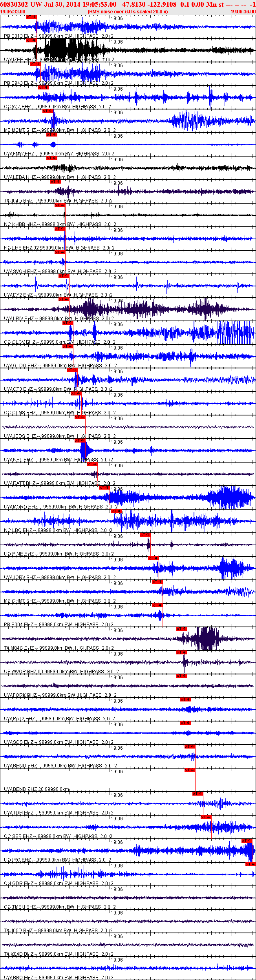Click the start time 19:05:33.00 label

coord(13,12)
